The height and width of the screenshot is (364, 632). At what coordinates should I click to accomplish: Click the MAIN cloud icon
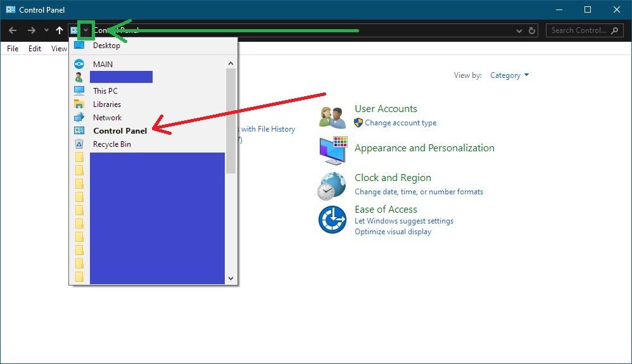pyautogui.click(x=79, y=64)
